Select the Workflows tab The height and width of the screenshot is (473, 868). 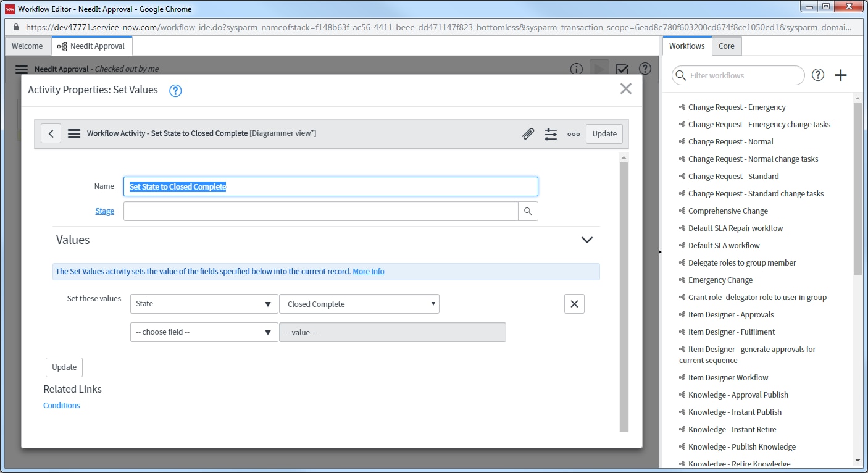click(686, 46)
